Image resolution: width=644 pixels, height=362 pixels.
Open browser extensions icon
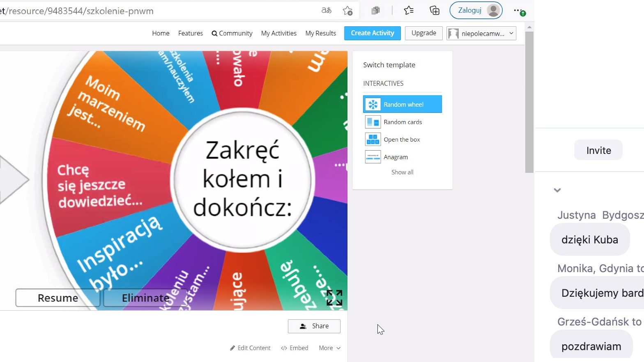[375, 11]
